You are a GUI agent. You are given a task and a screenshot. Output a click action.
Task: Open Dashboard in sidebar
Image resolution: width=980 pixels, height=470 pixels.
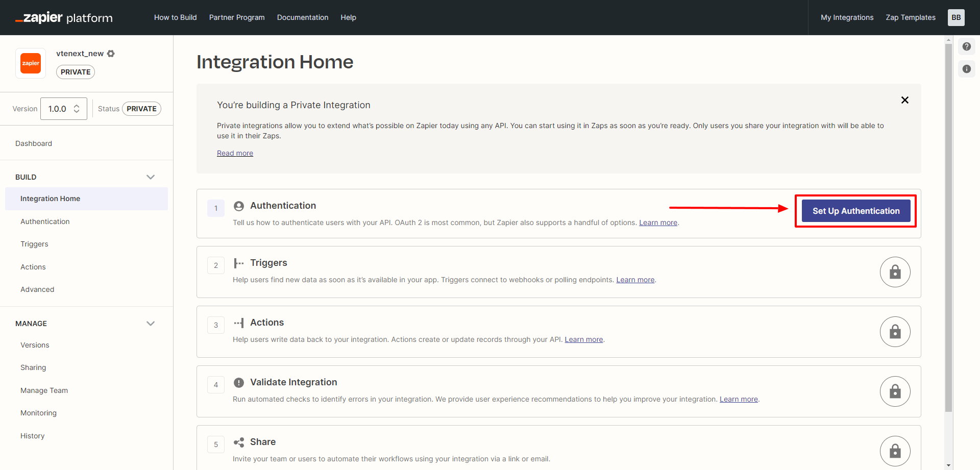34,143
